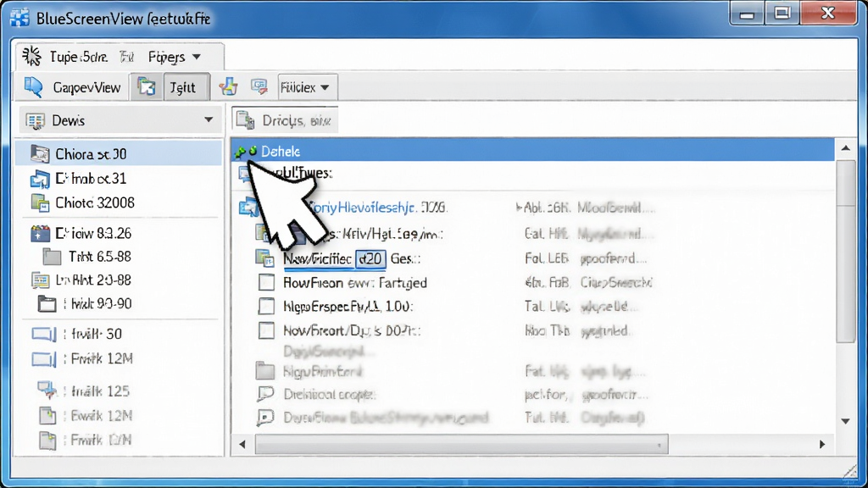868x488 pixels.
Task: Click the vertical scrollbar down arrow
Action: click(845, 421)
